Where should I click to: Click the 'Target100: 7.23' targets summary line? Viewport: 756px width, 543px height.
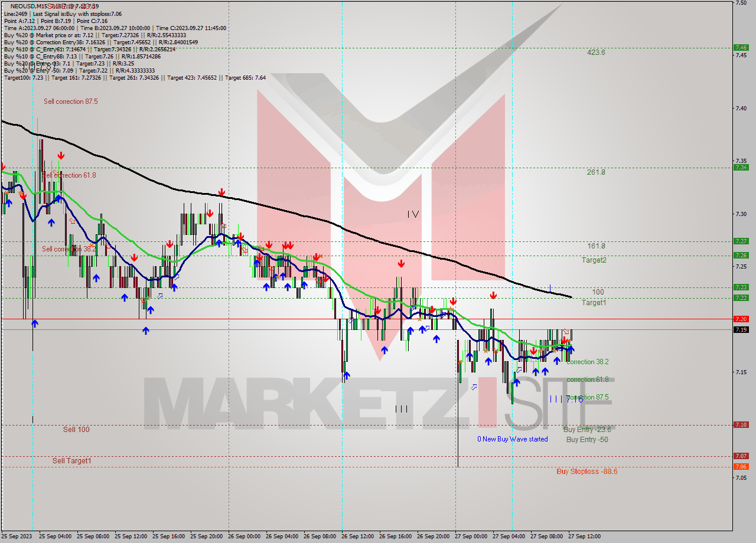[x=135, y=78]
